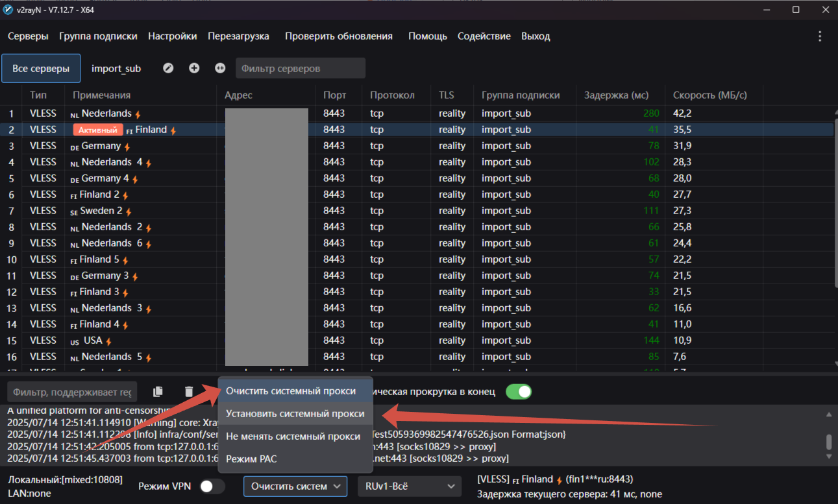Click the 280 latency value
The width and height of the screenshot is (838, 504).
(651, 114)
